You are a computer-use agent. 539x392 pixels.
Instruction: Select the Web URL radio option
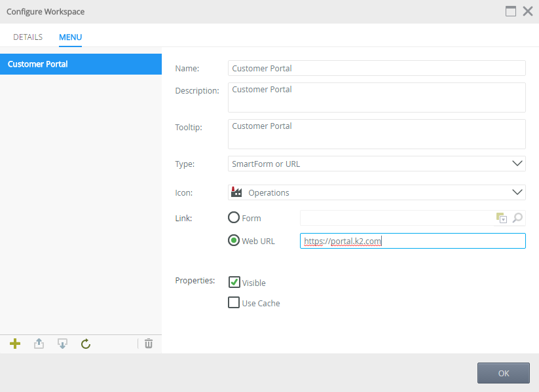point(234,241)
